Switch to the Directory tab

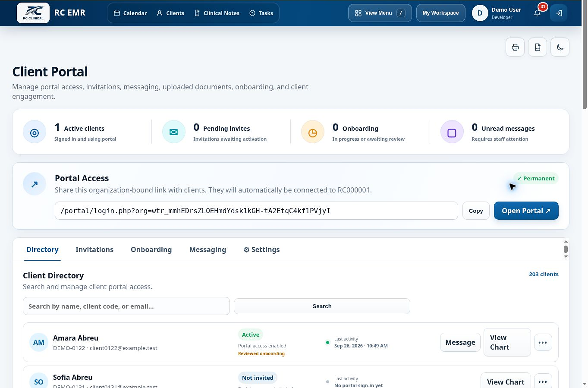pos(42,249)
